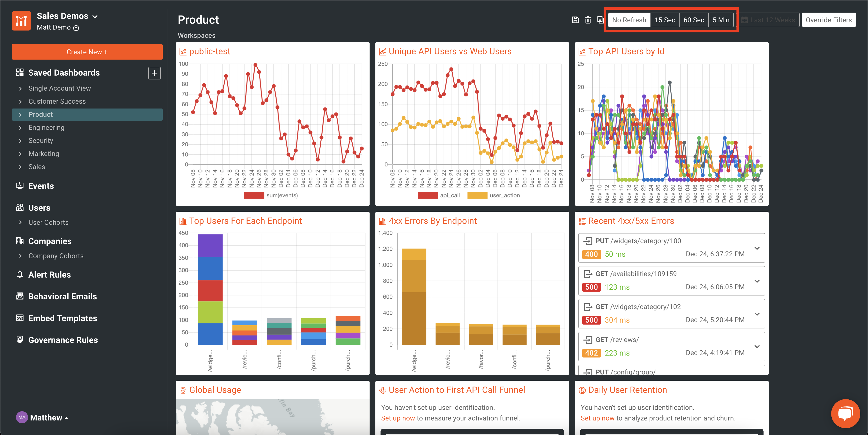This screenshot has width=868, height=435.
Task: Select the Engineering dashboard
Action: click(x=46, y=127)
